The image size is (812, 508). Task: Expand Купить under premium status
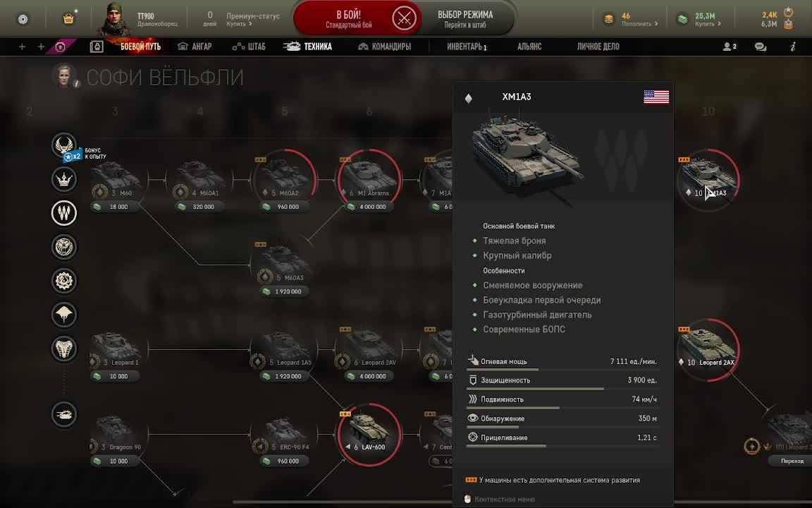tap(239, 24)
